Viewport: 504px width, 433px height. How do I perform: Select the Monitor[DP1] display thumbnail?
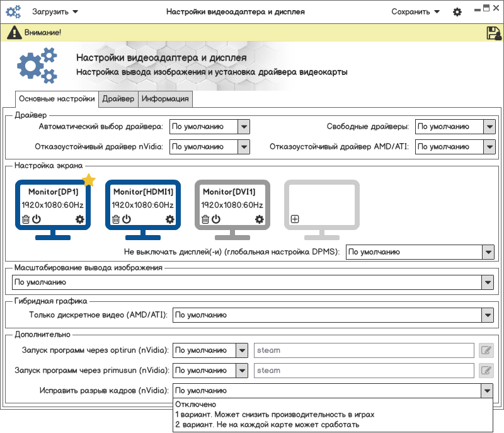(53, 210)
